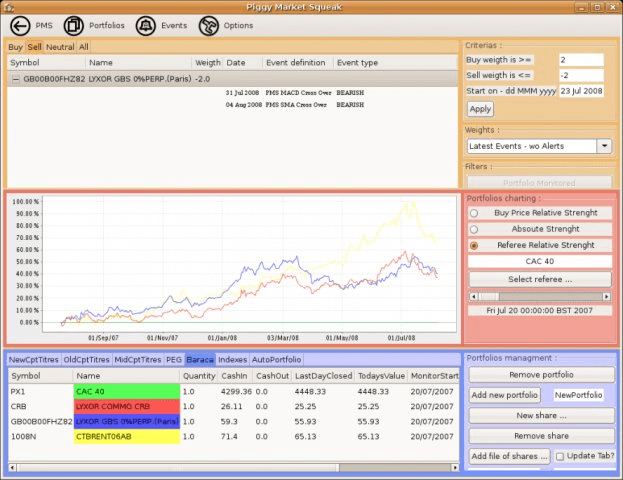Viewport: 623px width, 480px height.
Task: Sort events by Weigth column header
Action: 207,63
